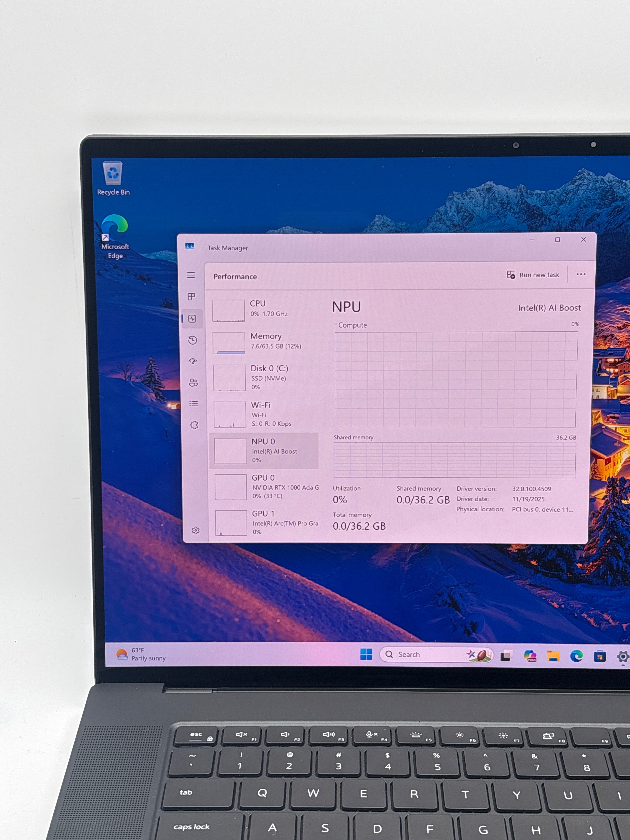Click the Shared memory usage graph
The height and width of the screenshot is (840, 630).
[455, 460]
